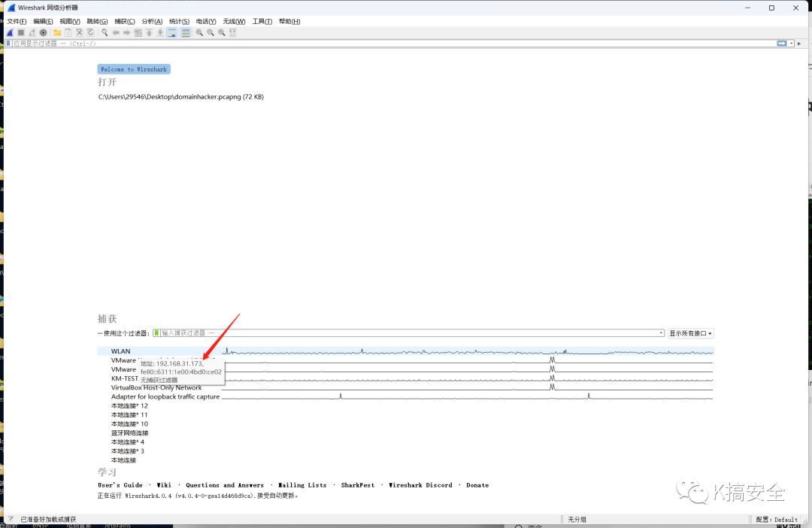812x528 pixels.
Task: Open the 跳转(G) menu
Action: coord(97,21)
